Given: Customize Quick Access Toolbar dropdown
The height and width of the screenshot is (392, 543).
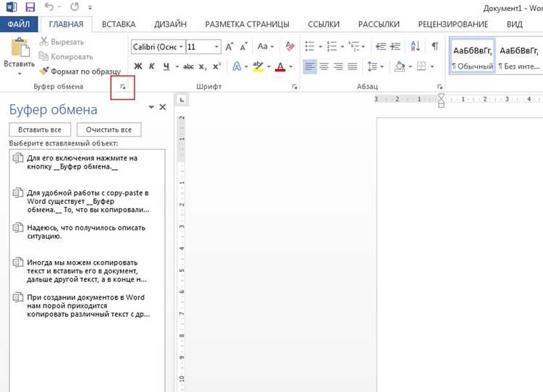Looking at the screenshot, I should 90,7.
